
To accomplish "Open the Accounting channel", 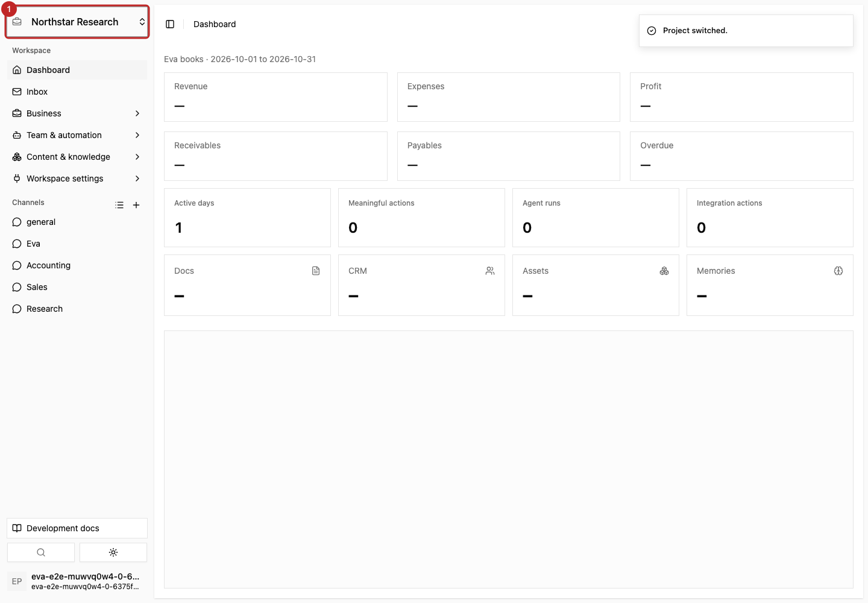I will pyautogui.click(x=77, y=265).
